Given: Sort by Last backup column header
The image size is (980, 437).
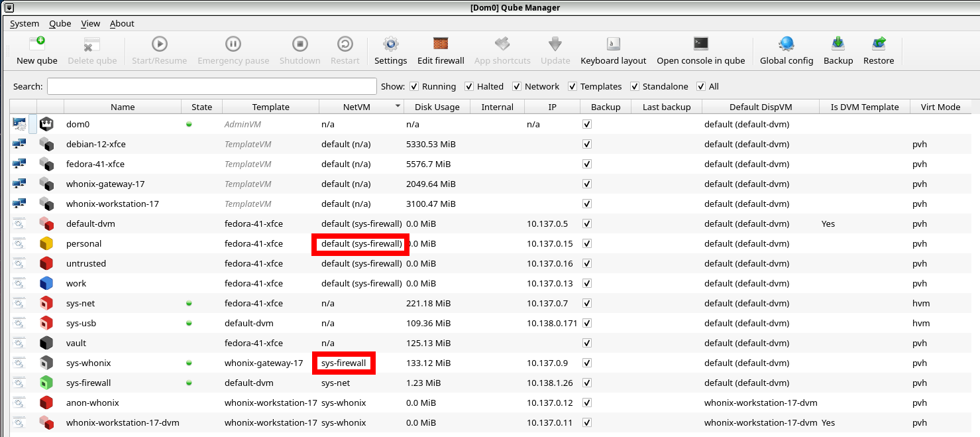Looking at the screenshot, I should pyautogui.click(x=667, y=107).
